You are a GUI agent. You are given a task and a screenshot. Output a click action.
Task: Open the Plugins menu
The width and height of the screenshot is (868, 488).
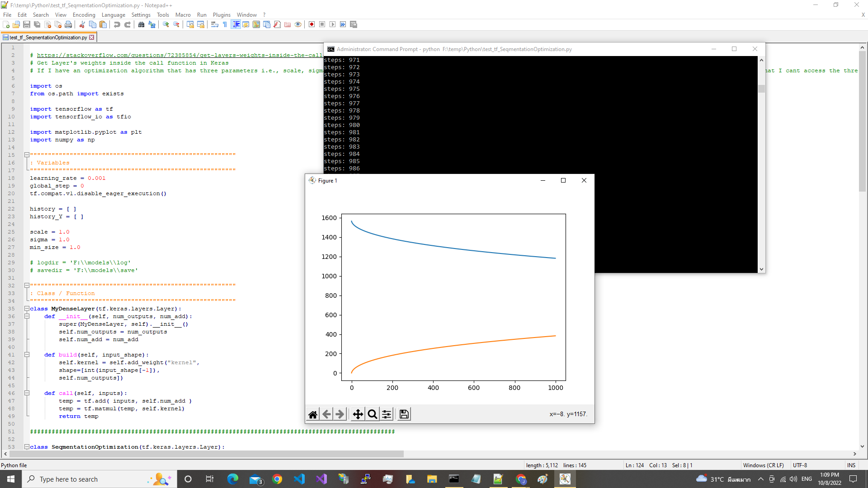(x=222, y=15)
